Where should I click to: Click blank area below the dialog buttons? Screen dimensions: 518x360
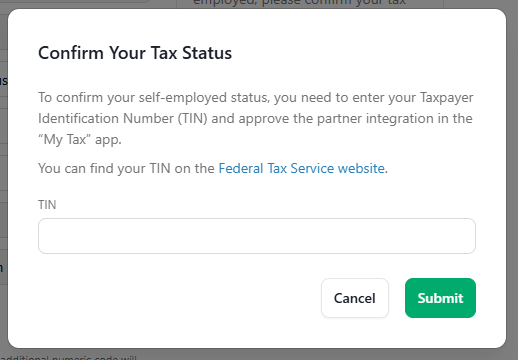(257, 333)
